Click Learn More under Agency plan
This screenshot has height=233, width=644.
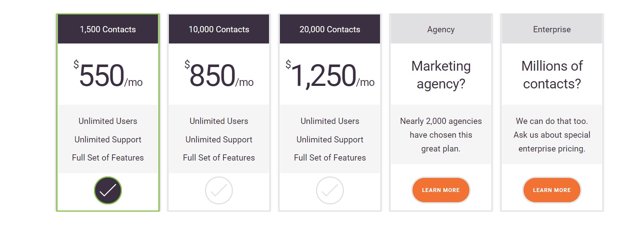coord(441,190)
